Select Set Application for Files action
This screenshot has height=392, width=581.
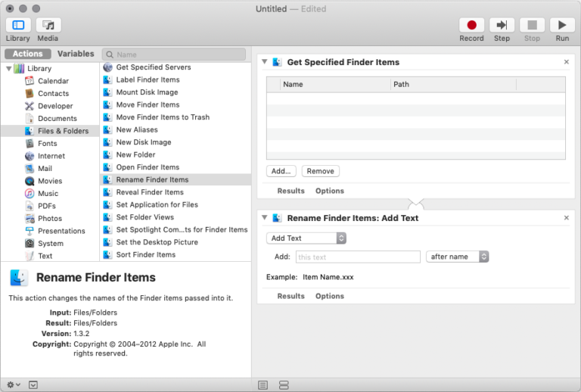tap(176, 205)
